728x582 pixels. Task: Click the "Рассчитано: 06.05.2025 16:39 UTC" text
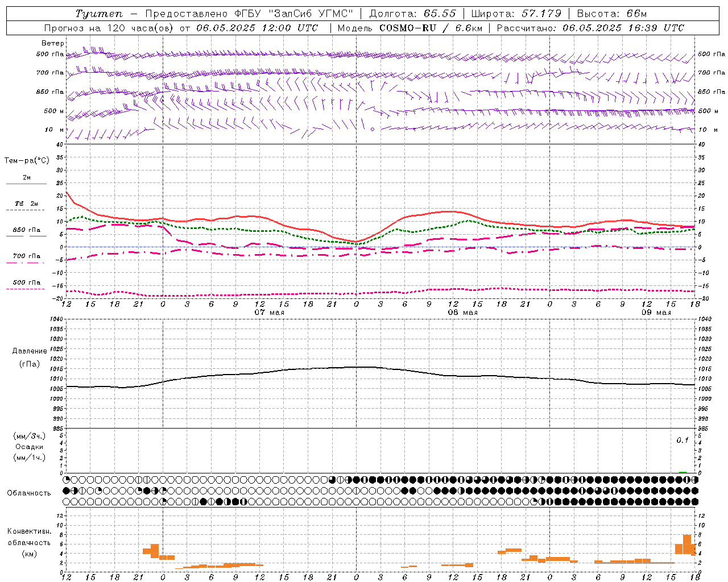point(590,28)
